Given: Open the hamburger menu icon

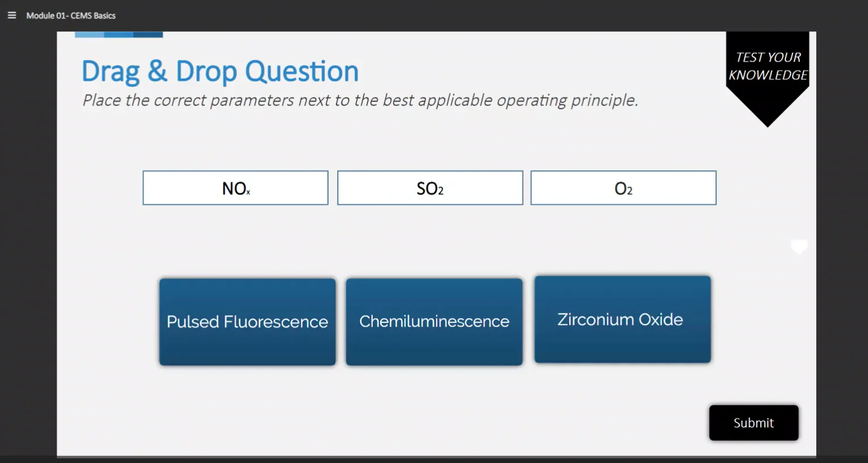Looking at the screenshot, I should click(12, 16).
